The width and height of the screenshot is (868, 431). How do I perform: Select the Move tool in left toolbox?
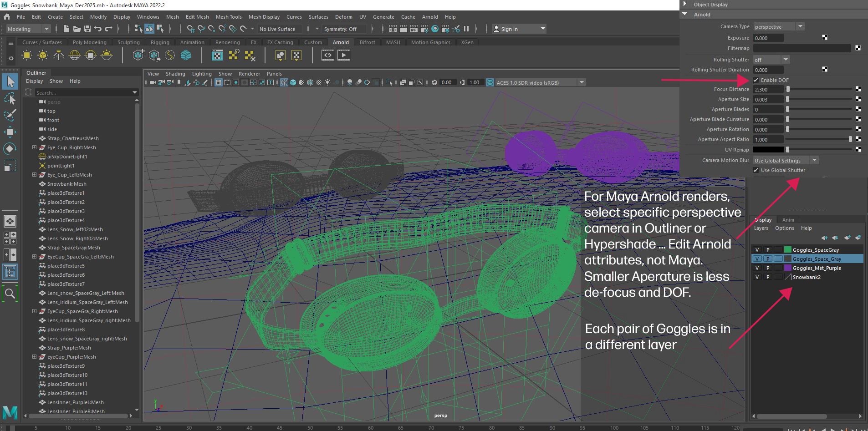click(10, 132)
